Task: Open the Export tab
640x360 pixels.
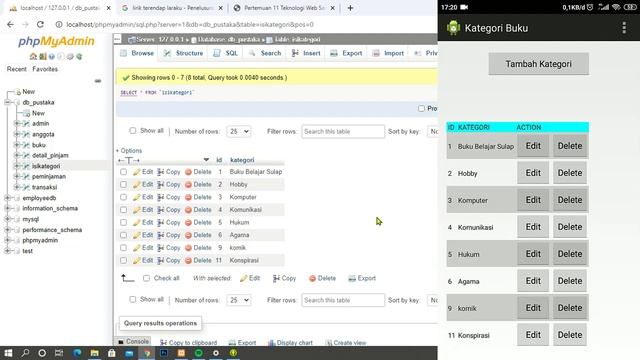Action: (x=346, y=53)
